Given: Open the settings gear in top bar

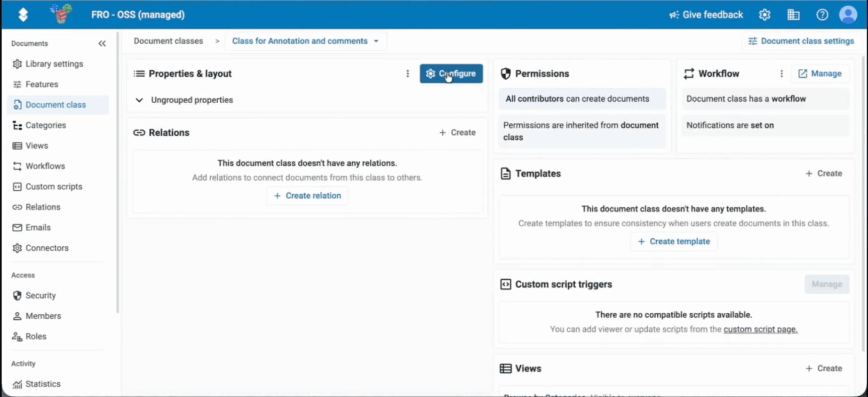Looking at the screenshot, I should [764, 15].
